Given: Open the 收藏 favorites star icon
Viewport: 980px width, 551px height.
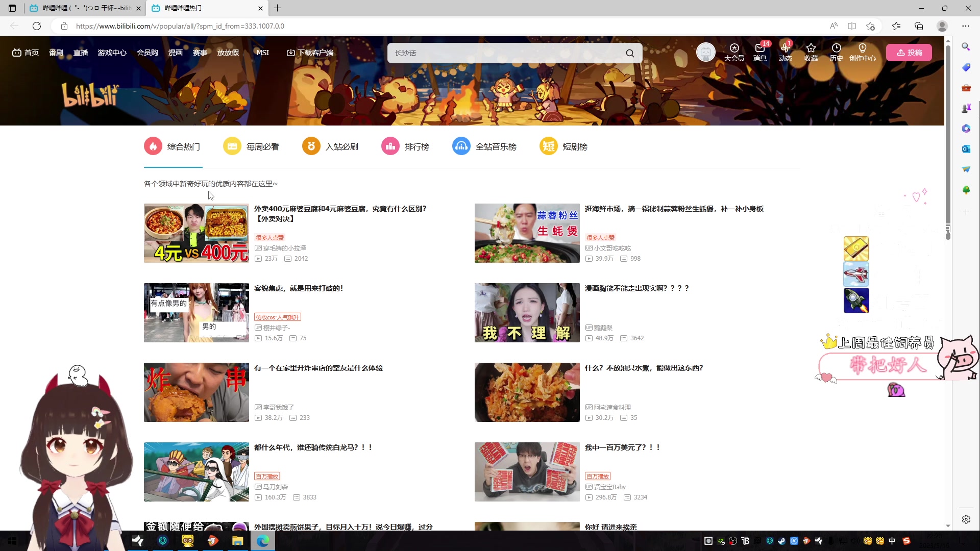Looking at the screenshot, I should [x=811, y=52].
